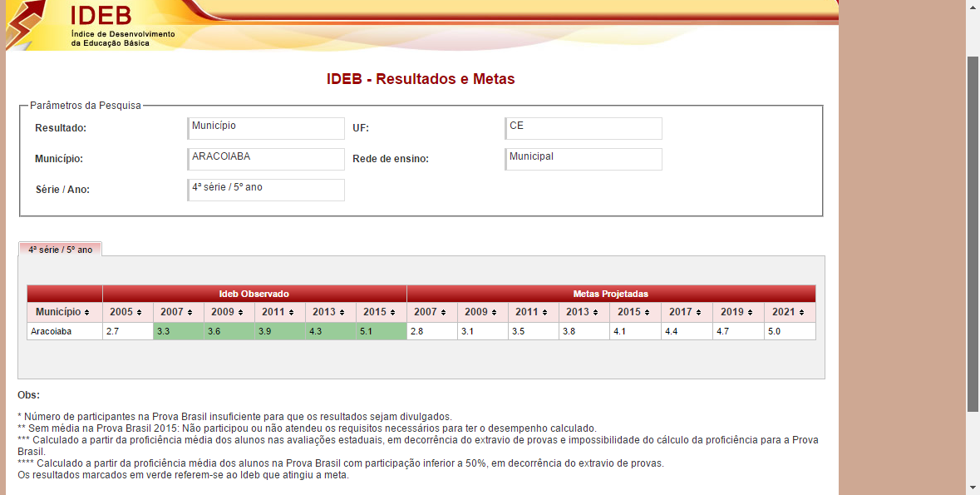Sort by 2011 column under Ideb Observado
The image size is (980, 495).
click(280, 312)
